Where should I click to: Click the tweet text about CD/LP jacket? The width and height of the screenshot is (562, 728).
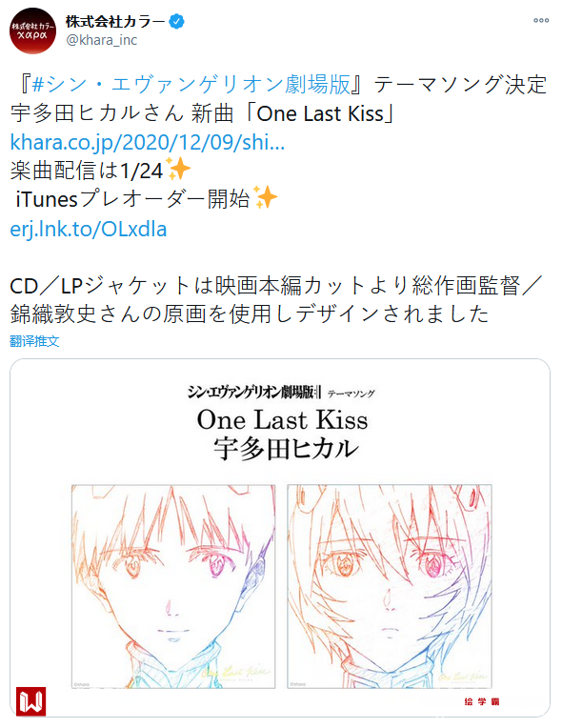coord(276,300)
